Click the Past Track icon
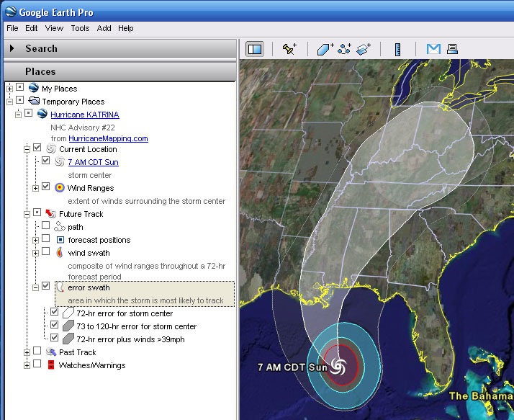The height and width of the screenshot is (420, 514). coord(51,352)
